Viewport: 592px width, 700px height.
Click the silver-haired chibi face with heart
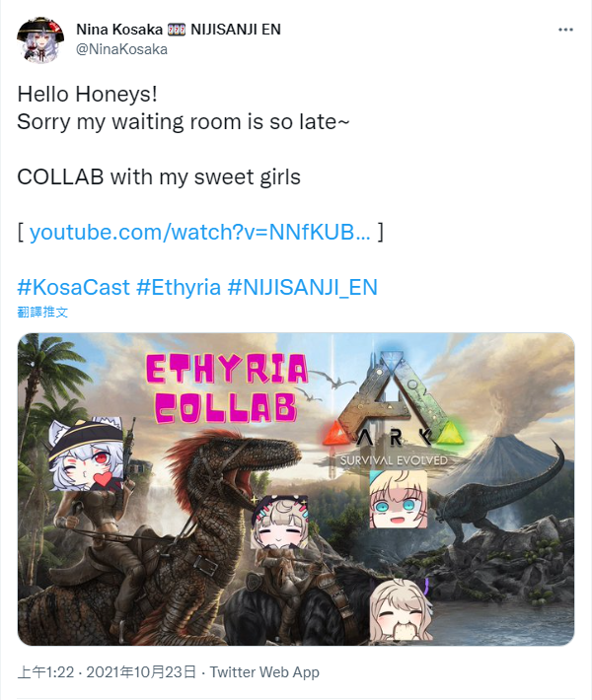[x=87, y=455]
